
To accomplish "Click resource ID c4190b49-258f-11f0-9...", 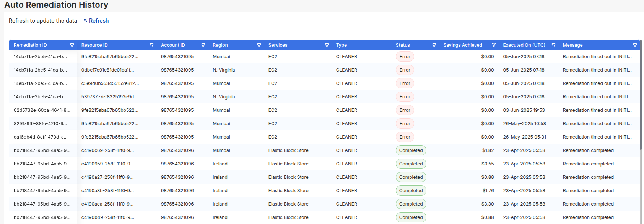I will point(107,217).
